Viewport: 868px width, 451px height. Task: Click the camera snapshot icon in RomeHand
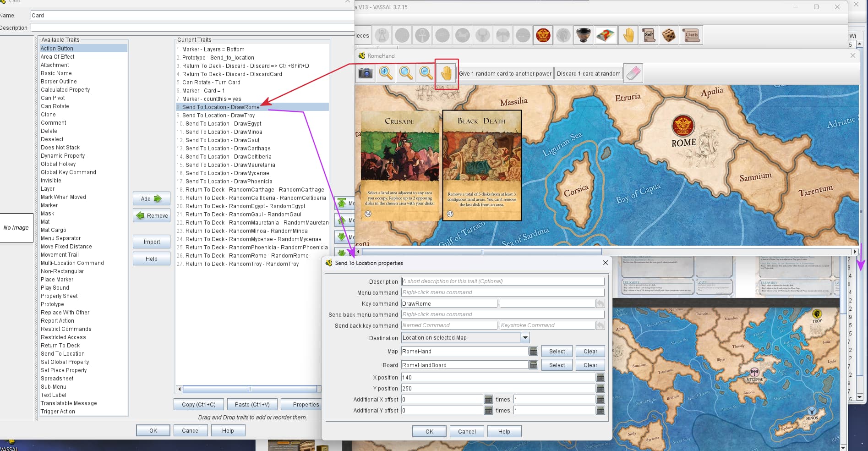click(x=366, y=73)
